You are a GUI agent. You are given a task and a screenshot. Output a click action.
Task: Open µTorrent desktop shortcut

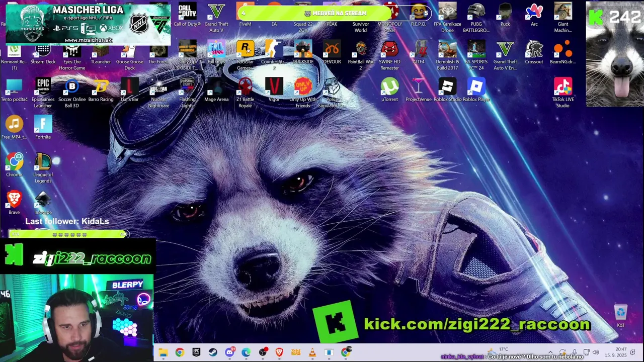389,90
